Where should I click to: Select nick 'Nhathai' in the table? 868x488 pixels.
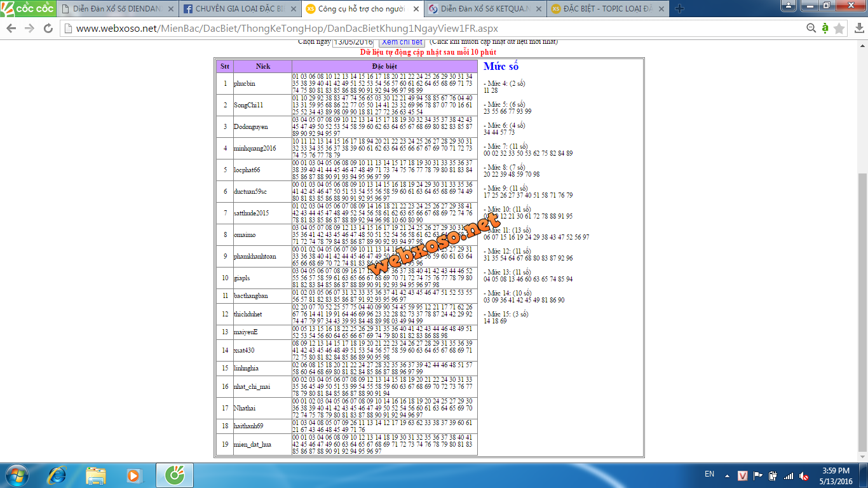(x=245, y=408)
